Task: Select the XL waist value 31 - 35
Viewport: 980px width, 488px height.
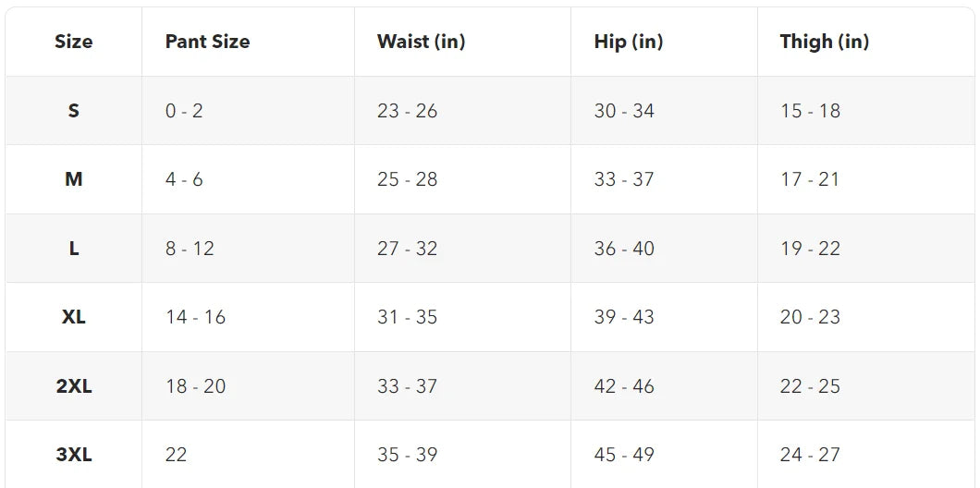Action: click(x=407, y=317)
